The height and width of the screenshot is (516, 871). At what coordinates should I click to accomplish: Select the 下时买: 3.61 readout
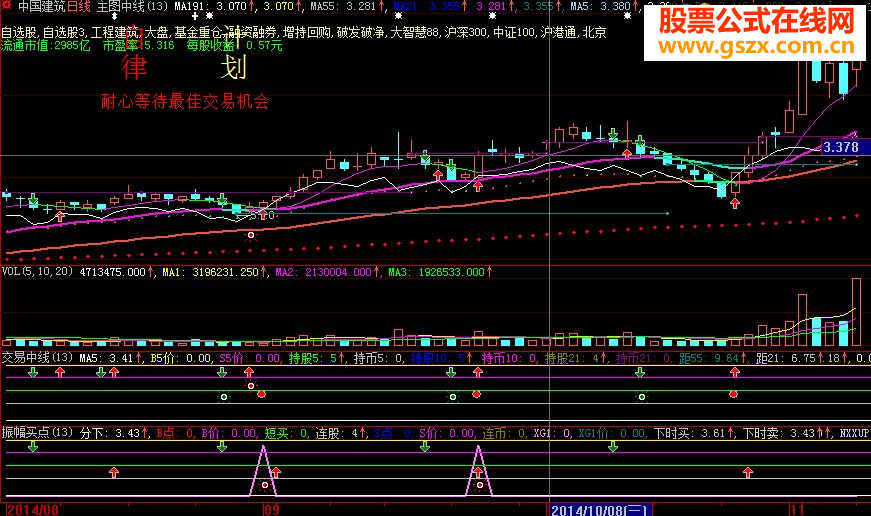pyautogui.click(x=694, y=433)
